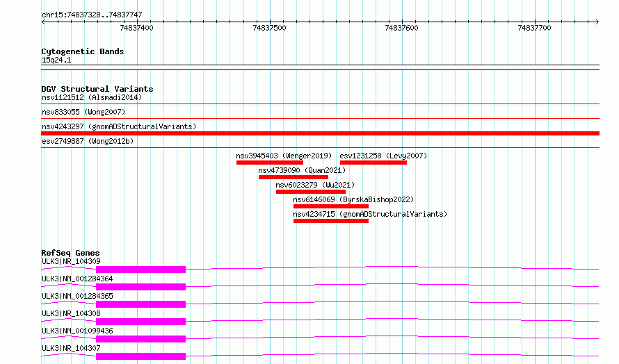This screenshot has height=364, width=619.
Task: Click the red bar under nsv6023279
Action: [x=311, y=192]
